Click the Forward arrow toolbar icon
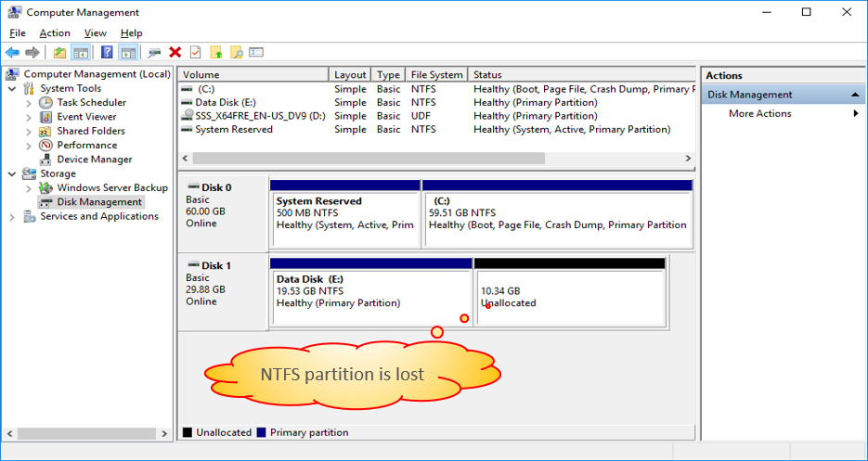This screenshot has height=461, width=868. (x=32, y=53)
